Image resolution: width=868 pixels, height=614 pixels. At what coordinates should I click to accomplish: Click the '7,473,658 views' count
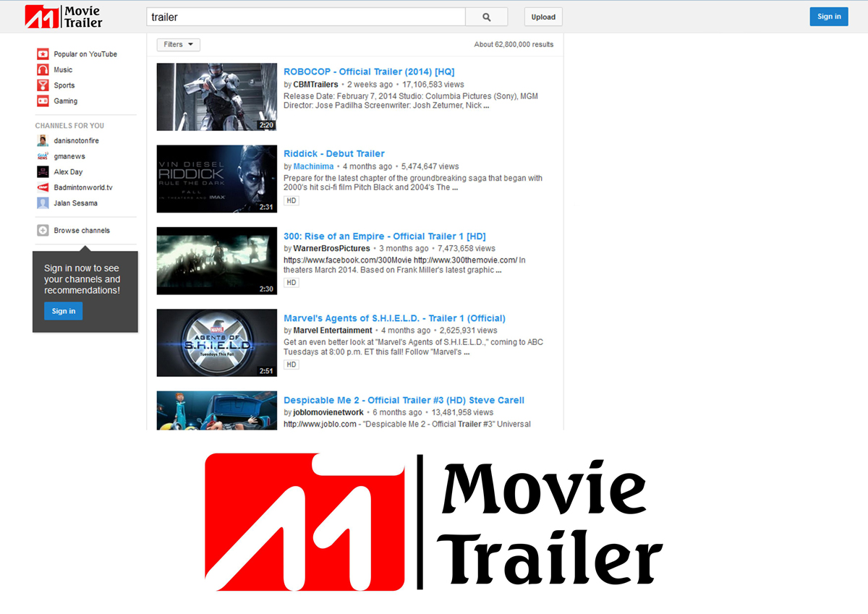point(467,249)
